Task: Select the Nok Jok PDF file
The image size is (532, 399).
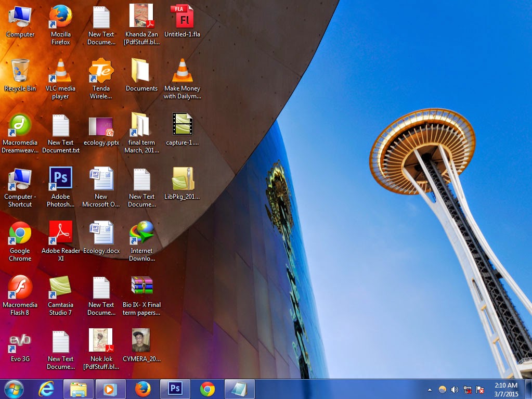Action: click(101, 349)
